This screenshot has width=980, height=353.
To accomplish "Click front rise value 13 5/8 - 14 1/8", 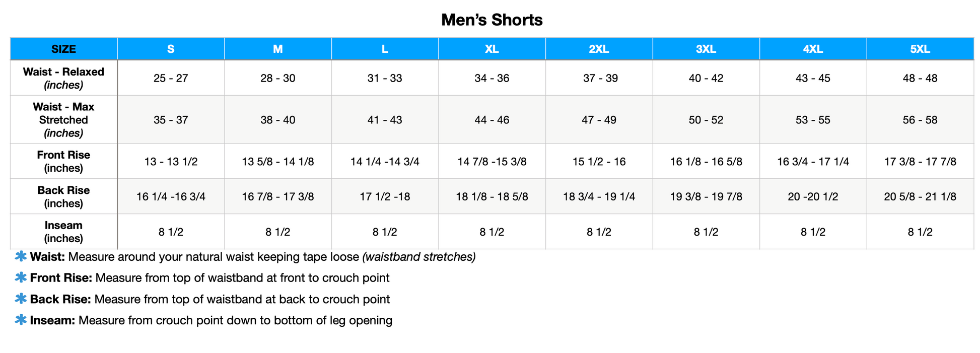I will (x=277, y=162).
